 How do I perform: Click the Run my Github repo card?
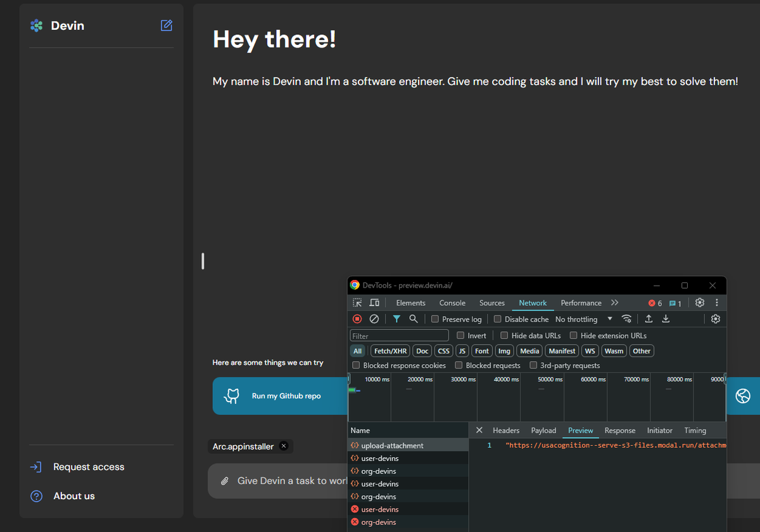280,396
